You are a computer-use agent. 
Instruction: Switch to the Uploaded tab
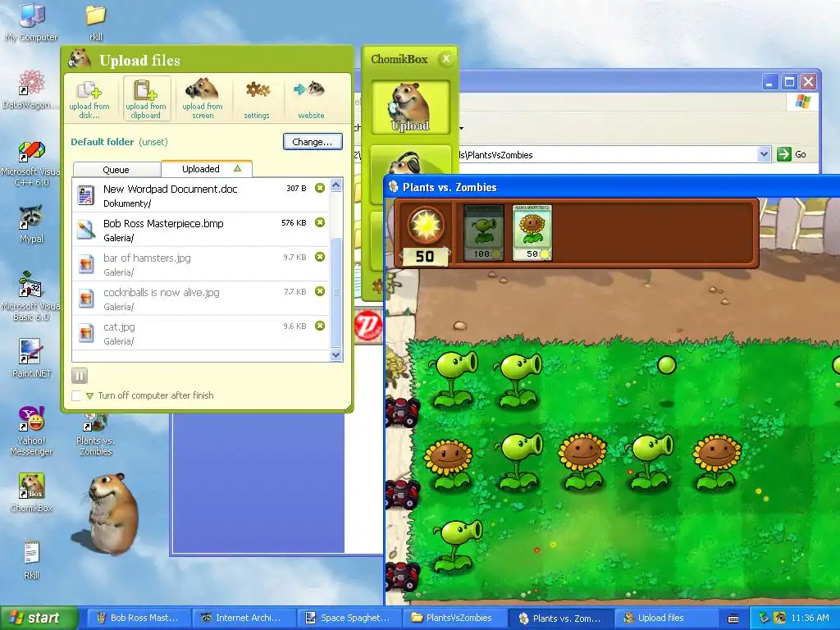(x=206, y=169)
